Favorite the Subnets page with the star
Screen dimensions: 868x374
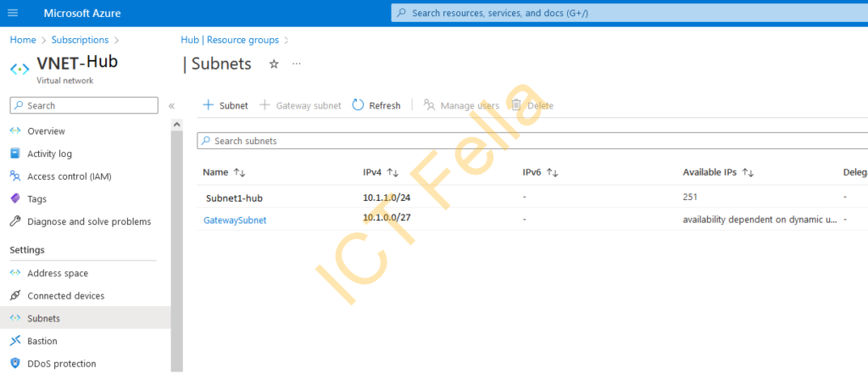[274, 64]
